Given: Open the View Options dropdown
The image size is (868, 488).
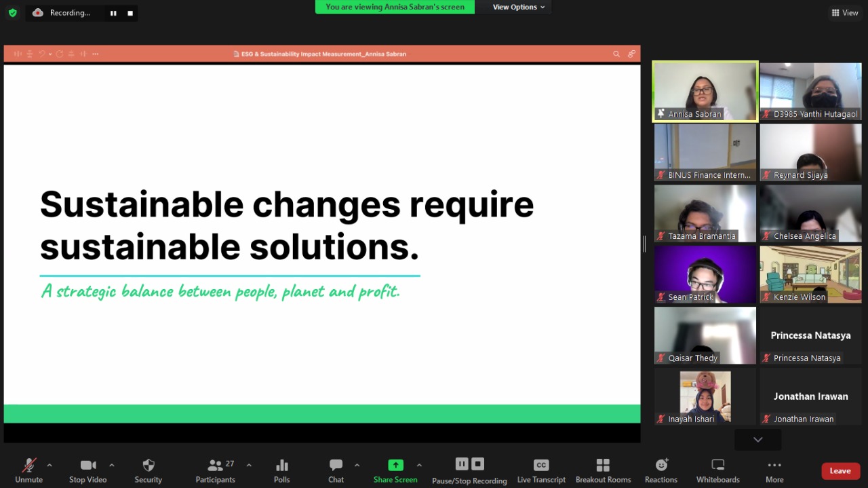Looking at the screenshot, I should [518, 7].
